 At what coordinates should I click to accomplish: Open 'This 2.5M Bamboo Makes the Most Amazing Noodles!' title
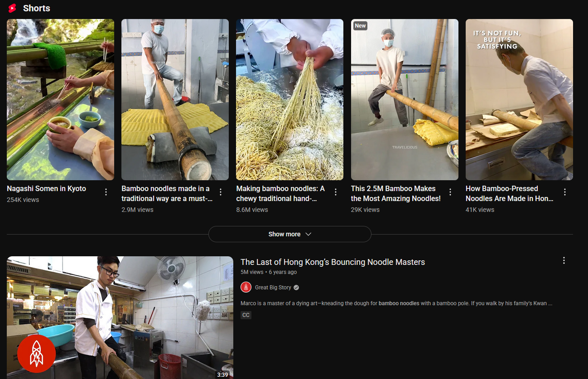point(396,193)
